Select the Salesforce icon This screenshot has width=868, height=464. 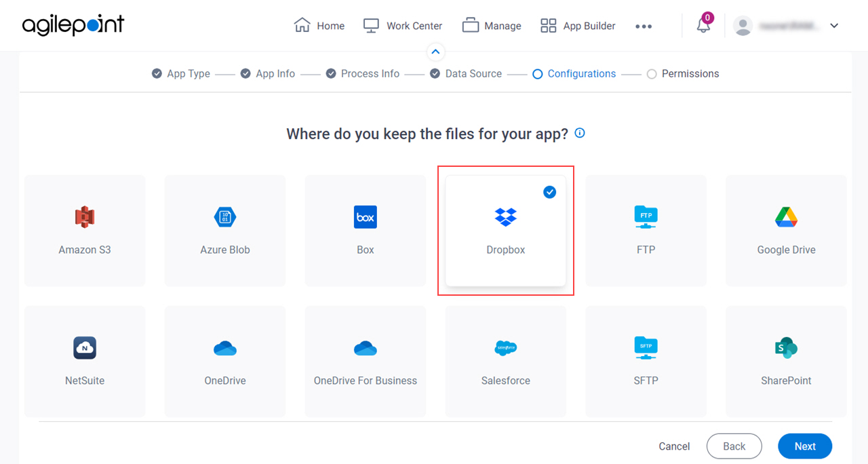coord(506,348)
